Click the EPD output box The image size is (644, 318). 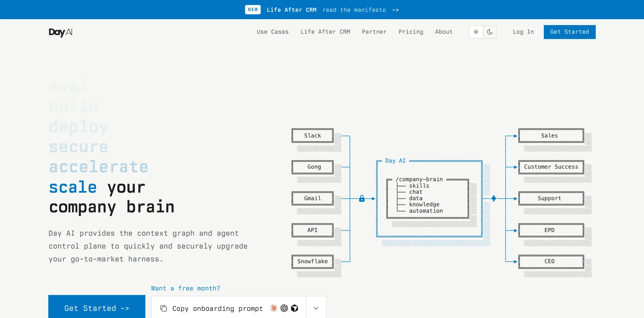(551, 230)
